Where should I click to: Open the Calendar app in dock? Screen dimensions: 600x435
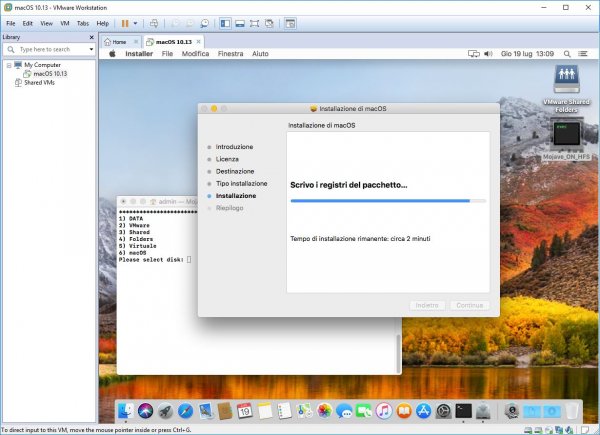tap(244, 410)
